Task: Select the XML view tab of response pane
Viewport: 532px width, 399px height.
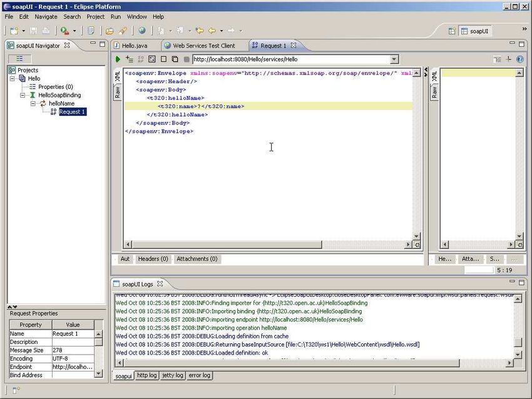Action: [x=434, y=75]
